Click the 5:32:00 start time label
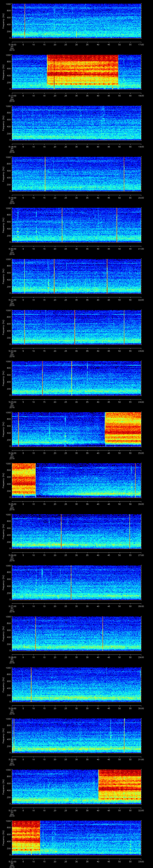 coord(12,861)
